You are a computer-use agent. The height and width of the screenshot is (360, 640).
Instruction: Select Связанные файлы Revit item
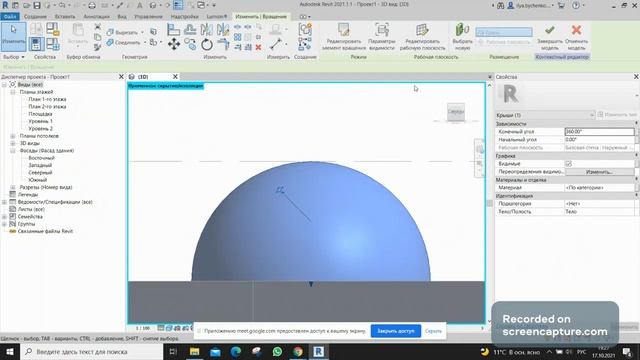[x=45, y=231]
